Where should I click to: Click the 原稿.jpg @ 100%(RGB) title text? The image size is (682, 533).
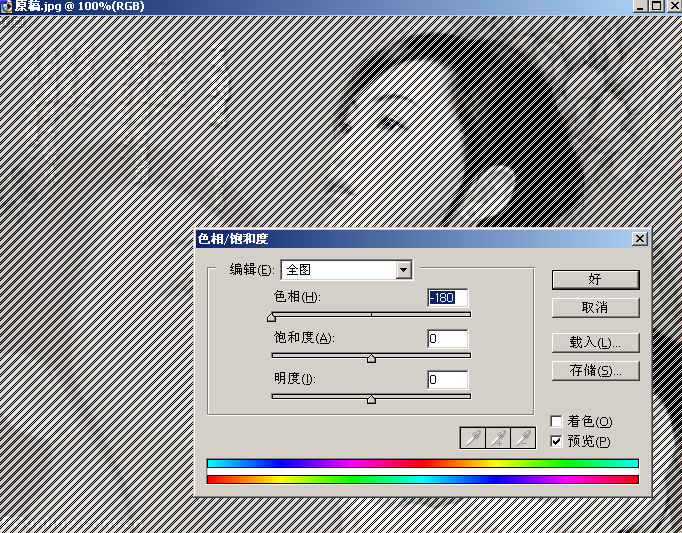(80, 6)
